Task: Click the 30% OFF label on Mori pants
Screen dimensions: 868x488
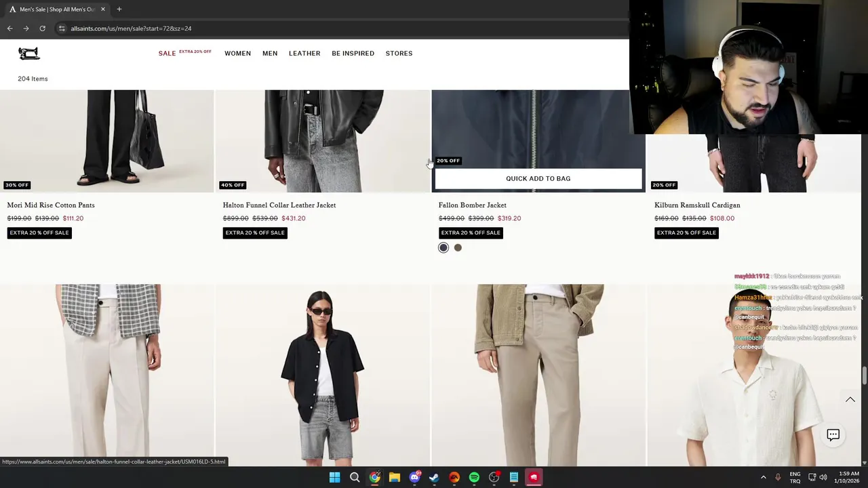Action: tap(17, 185)
